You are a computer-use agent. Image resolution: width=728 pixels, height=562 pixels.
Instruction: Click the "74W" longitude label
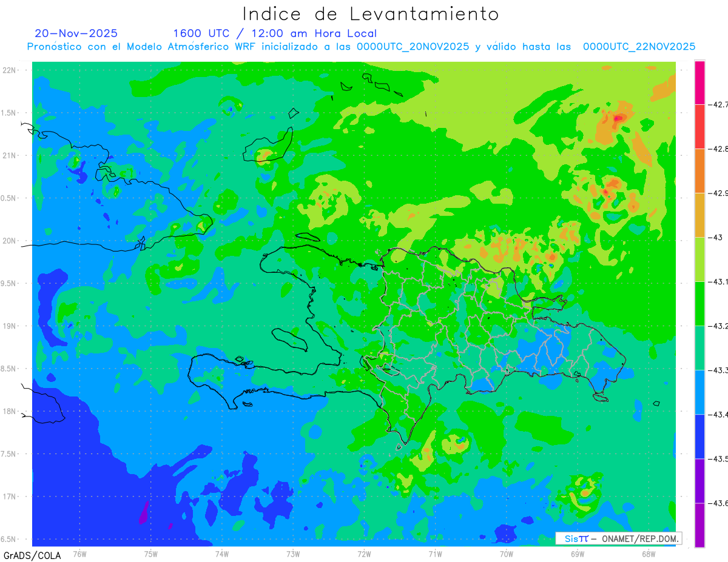click(221, 553)
